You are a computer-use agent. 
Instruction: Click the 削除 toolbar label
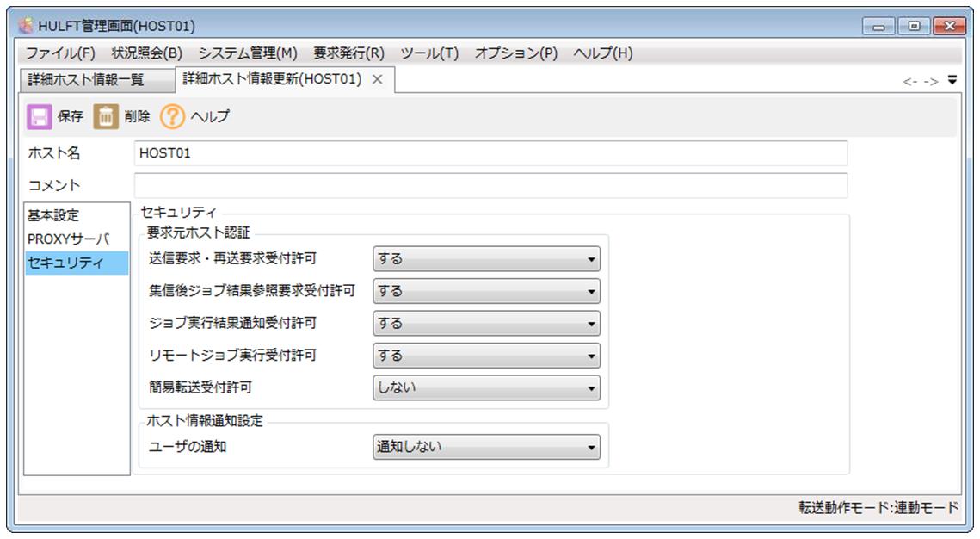coord(137,116)
